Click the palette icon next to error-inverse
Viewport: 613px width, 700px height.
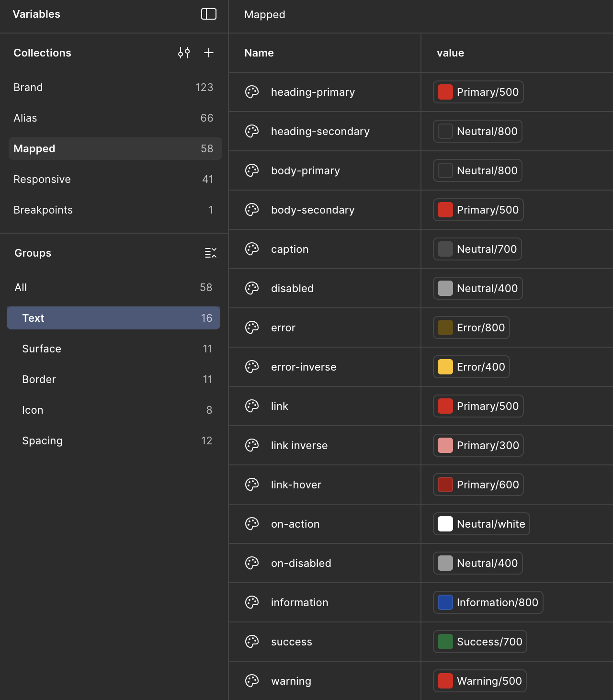click(x=252, y=367)
